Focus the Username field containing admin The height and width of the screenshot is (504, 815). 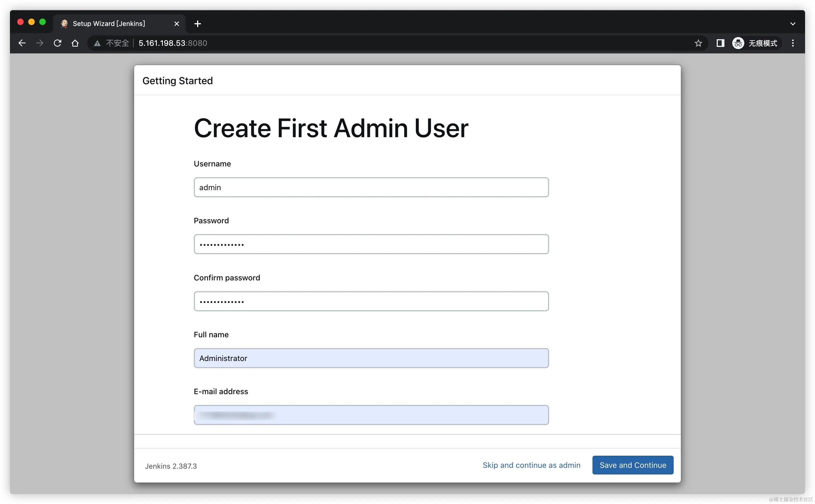pos(371,187)
